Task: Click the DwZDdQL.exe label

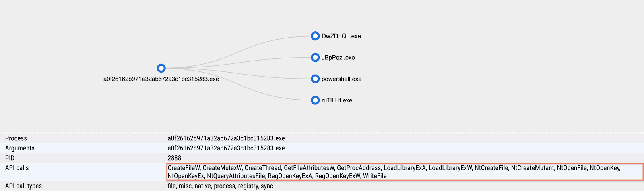Action: [x=341, y=36]
